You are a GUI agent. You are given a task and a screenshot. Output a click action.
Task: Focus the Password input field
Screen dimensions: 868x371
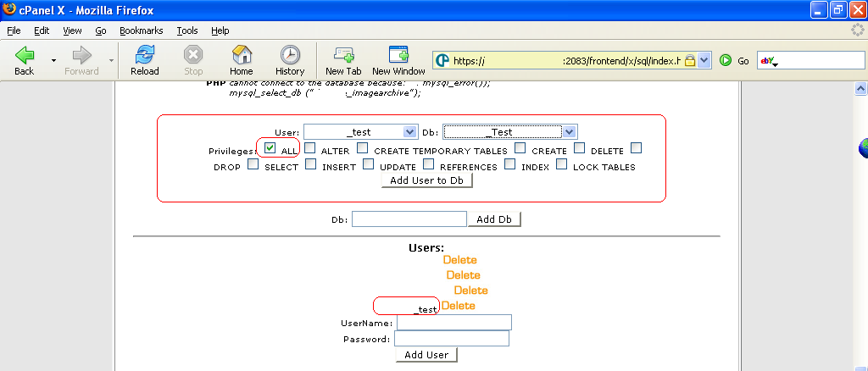click(x=452, y=338)
